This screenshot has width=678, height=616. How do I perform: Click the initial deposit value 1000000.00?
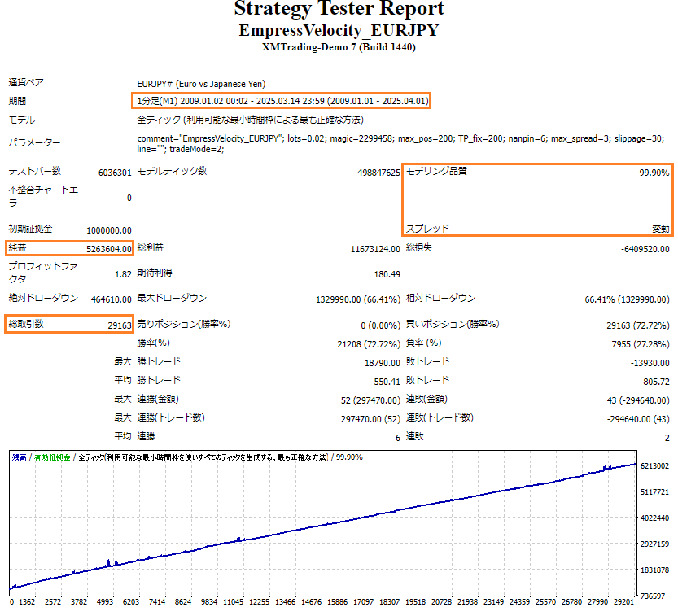click(109, 230)
